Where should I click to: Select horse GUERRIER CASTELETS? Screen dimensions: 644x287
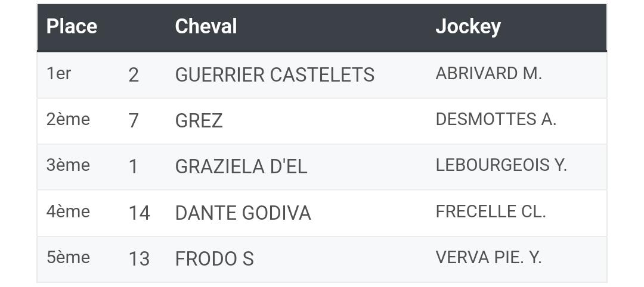(275, 75)
